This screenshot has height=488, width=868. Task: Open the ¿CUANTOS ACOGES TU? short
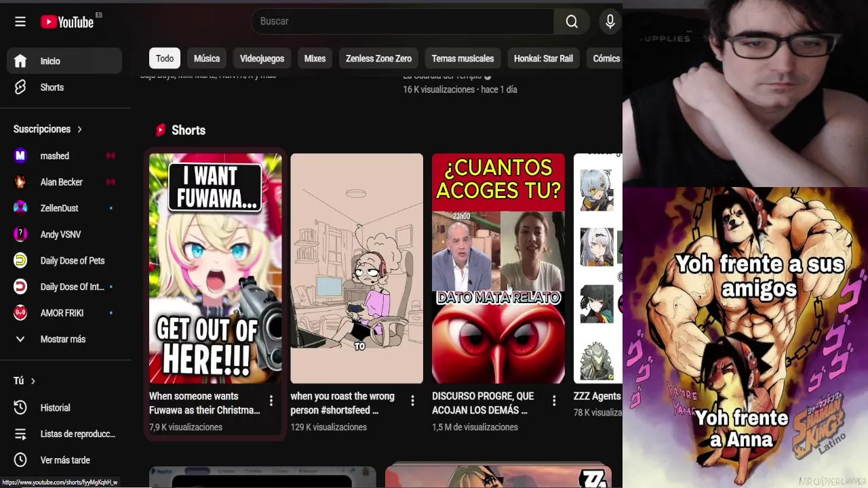[x=498, y=268]
